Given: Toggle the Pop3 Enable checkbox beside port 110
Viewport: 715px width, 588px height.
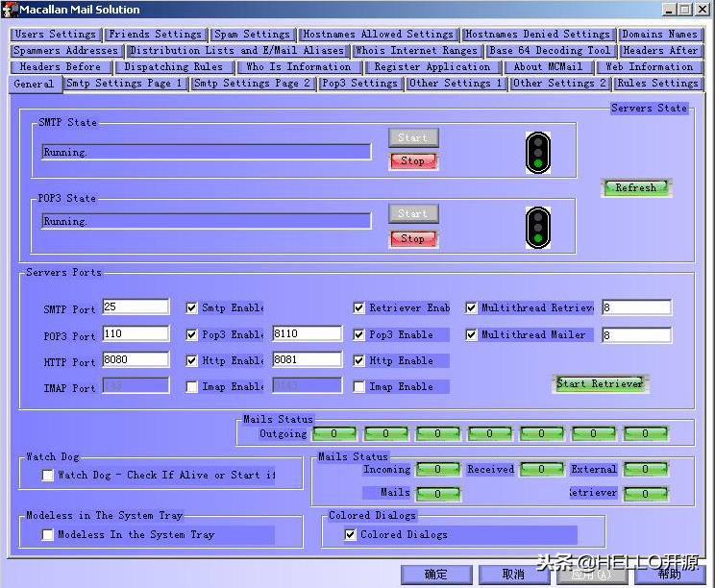Looking at the screenshot, I should [191, 335].
